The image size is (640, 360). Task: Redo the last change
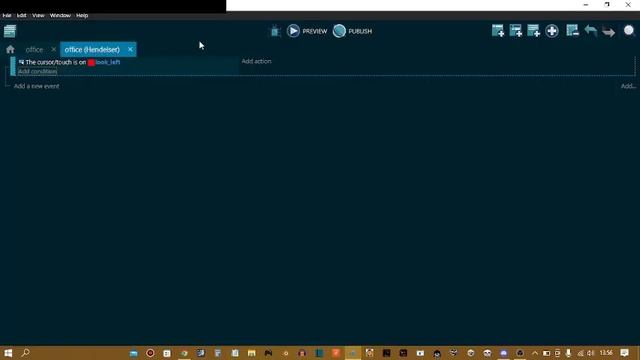(x=609, y=31)
